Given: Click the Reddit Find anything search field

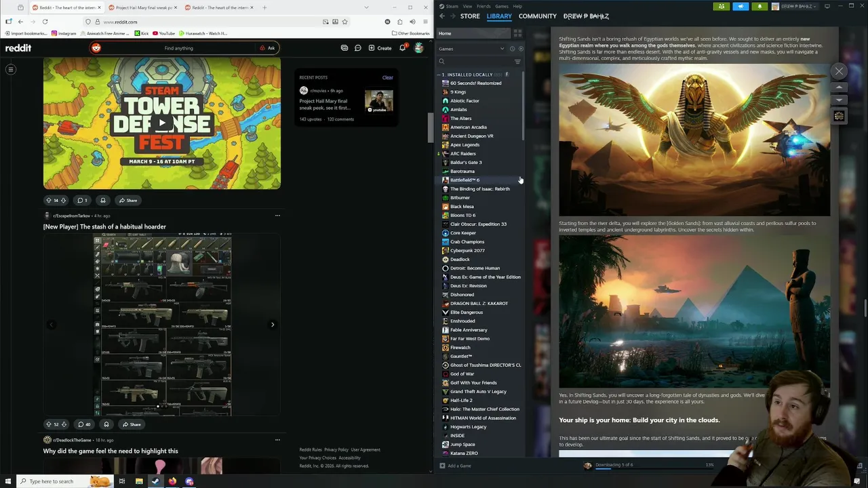Looking at the screenshot, I should tap(178, 48).
